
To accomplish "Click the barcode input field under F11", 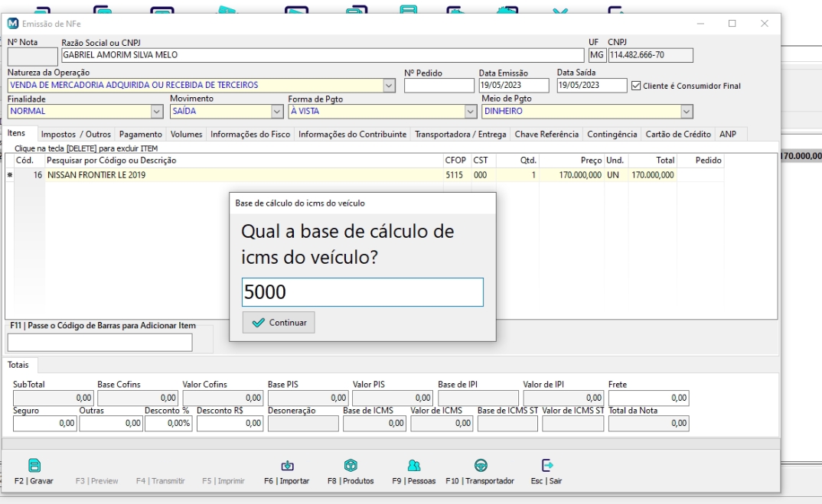I will point(99,343).
